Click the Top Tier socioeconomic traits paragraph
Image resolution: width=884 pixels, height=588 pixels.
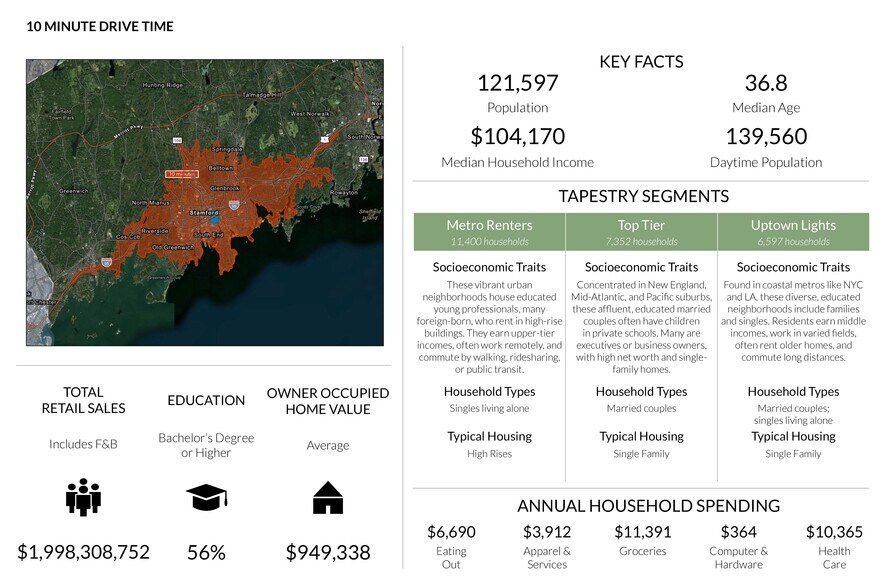pyautogui.click(x=641, y=327)
